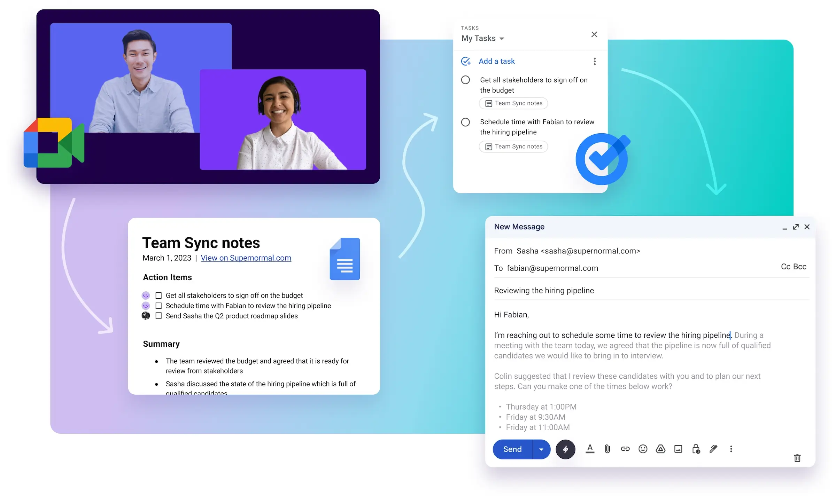Open the Send options dropdown arrow
Screen dimensions: 836x504
click(541, 449)
